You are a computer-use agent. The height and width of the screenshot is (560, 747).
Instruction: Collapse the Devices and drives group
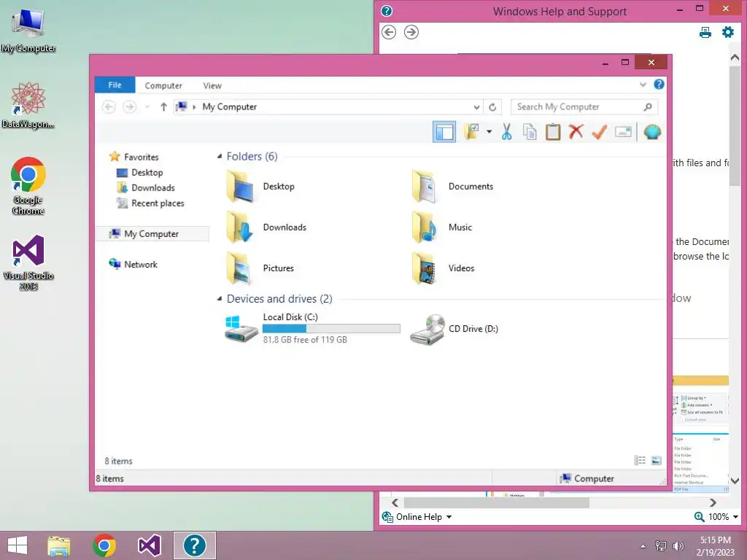pyautogui.click(x=220, y=298)
